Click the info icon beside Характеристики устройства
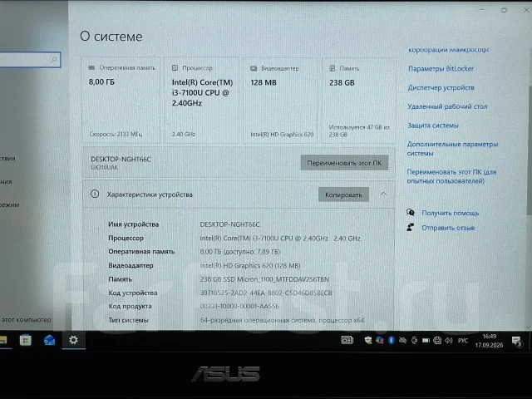 (95, 194)
